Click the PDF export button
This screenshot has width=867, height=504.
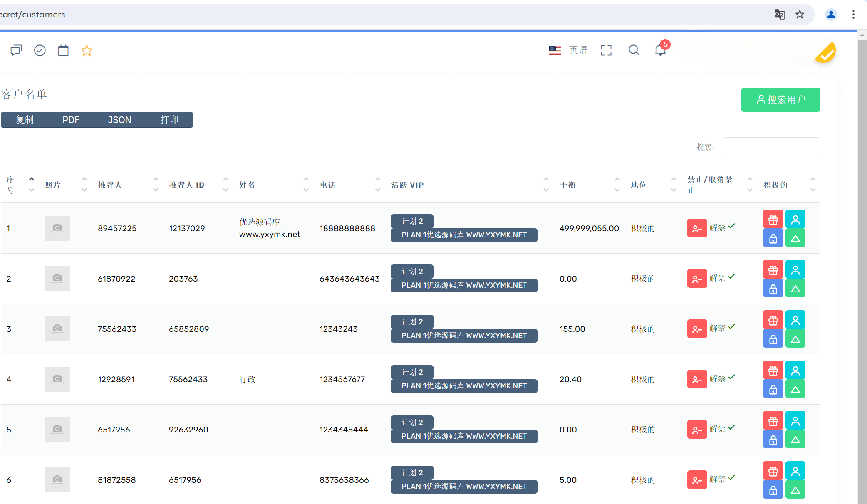point(71,120)
